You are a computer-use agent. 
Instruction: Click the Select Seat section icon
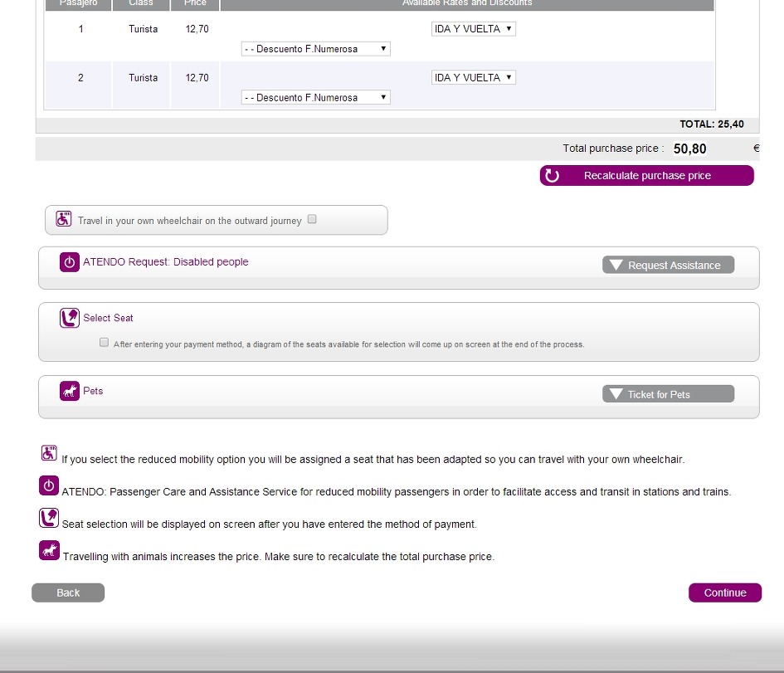70,318
